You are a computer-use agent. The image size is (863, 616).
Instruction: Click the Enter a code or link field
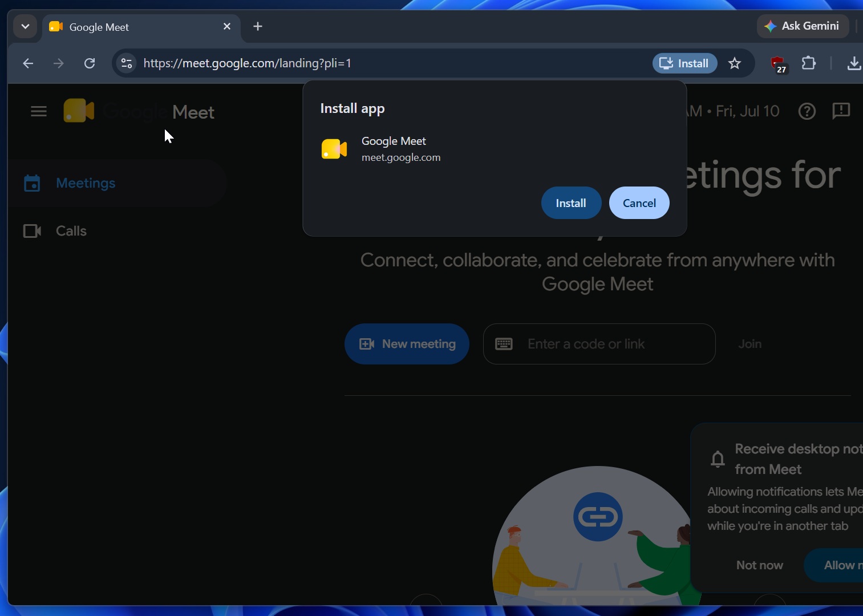click(x=599, y=344)
